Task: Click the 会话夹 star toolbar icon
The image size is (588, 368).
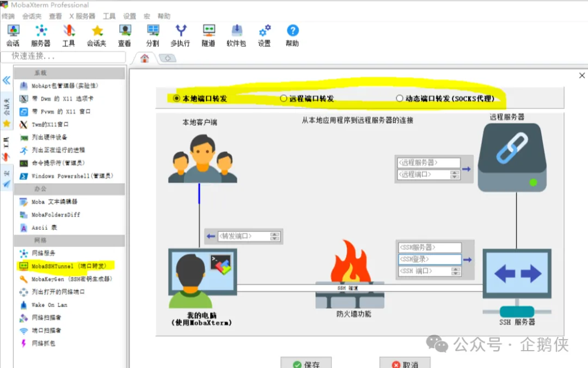Action: pyautogui.click(x=97, y=35)
